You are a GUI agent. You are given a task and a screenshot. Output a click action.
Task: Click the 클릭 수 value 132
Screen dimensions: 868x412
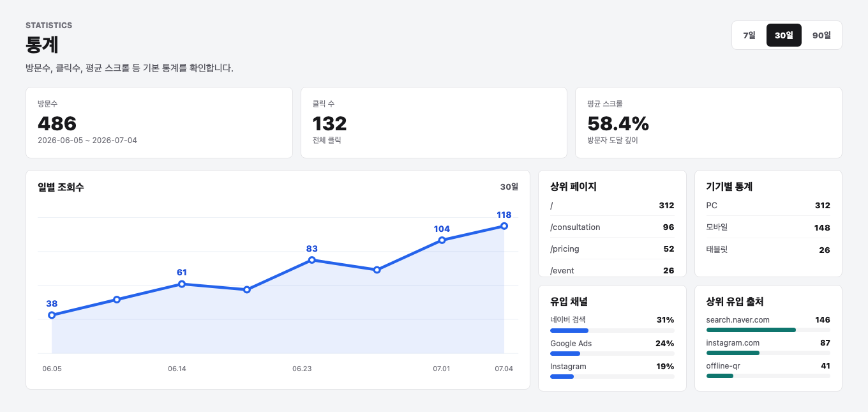coord(329,123)
